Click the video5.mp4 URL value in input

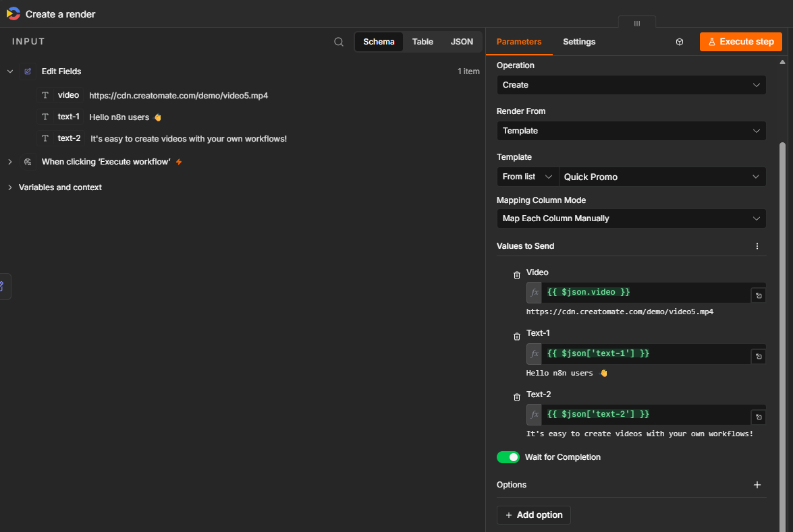click(179, 96)
